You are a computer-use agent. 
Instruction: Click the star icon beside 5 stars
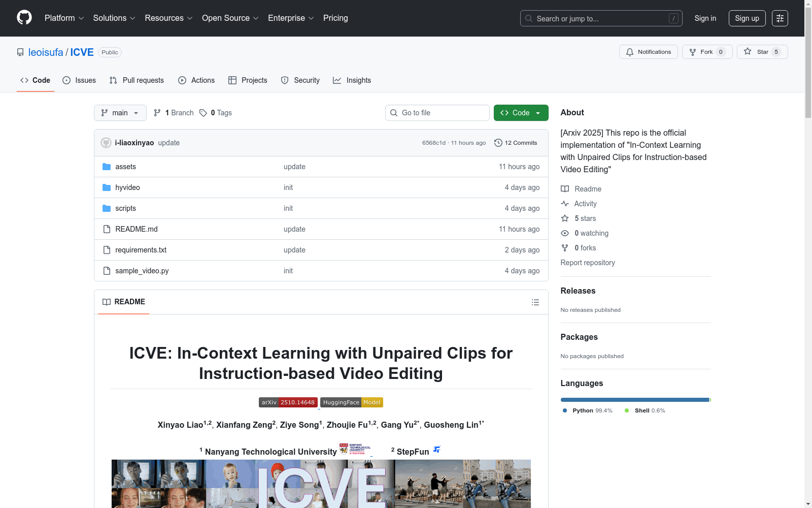(564, 218)
